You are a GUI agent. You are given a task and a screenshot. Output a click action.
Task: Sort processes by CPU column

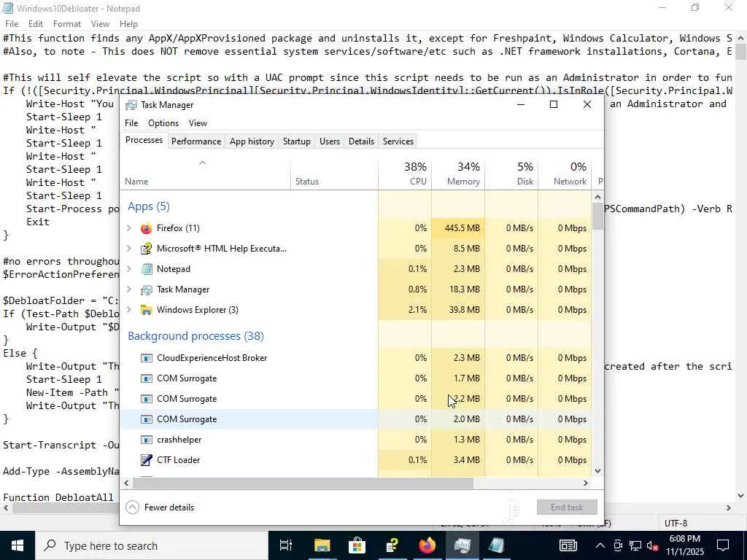point(405,174)
